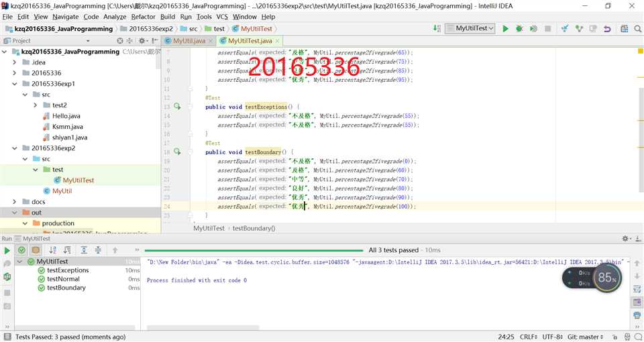Viewport: 644px width, 342px height.
Task: Open Project Structure icon in the toolbar
Action: 625,29
